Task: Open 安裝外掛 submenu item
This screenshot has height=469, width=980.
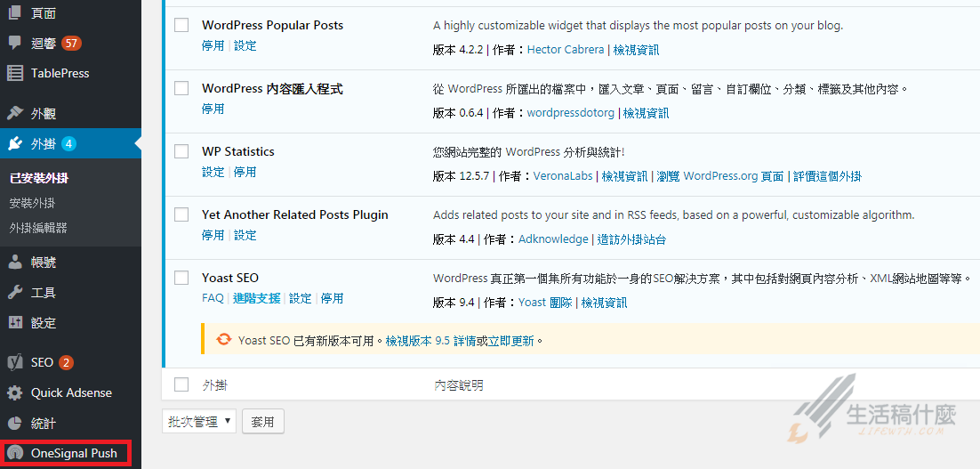Action: point(32,203)
